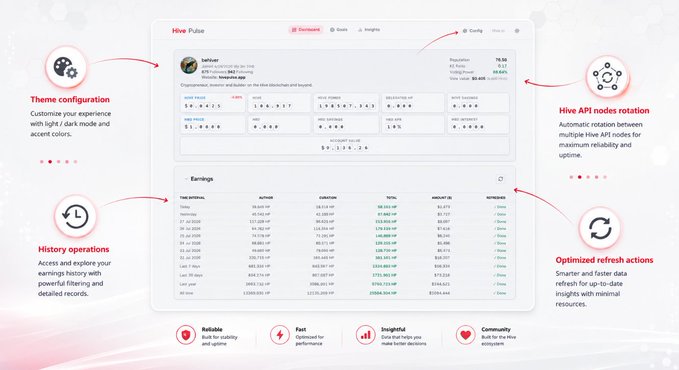Open the Dashboard tab
This screenshot has height=370, width=679.
tap(306, 30)
